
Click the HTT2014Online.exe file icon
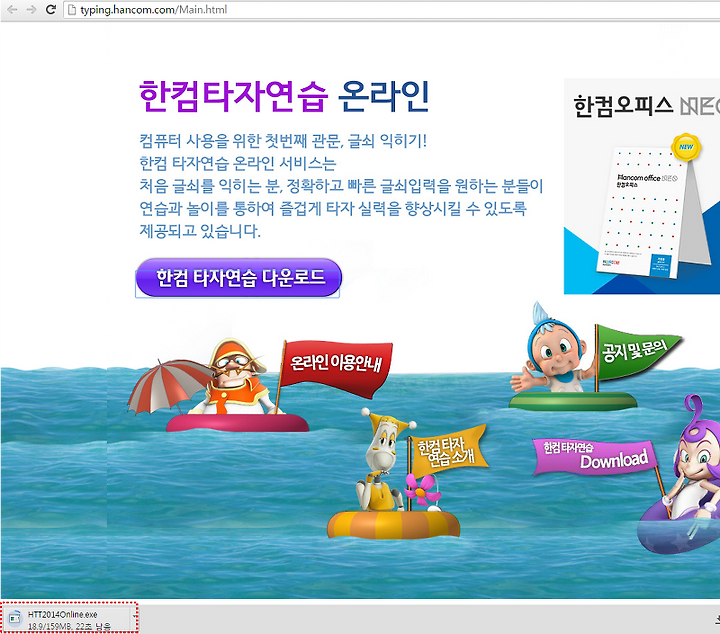click(x=15, y=618)
